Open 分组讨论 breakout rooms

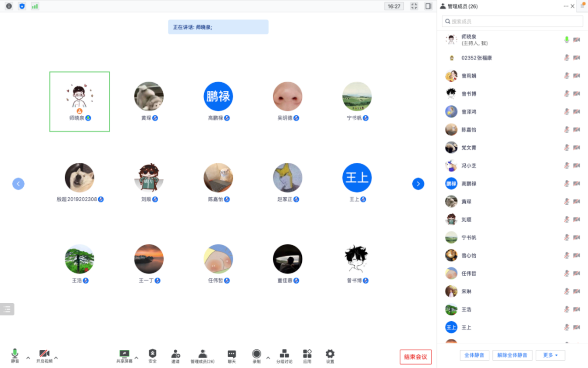coord(284,354)
